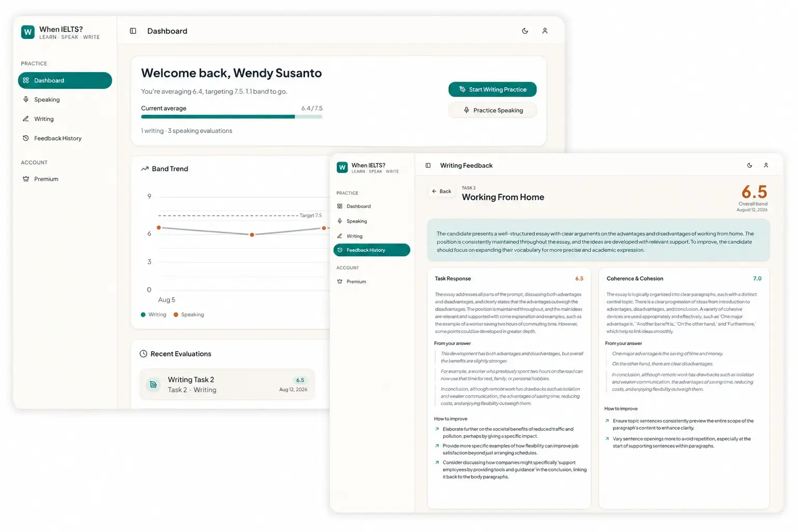Click the 'Aug 12, 2026' date on Writing Task 2
Screen dimensions: 798x532
point(294,390)
